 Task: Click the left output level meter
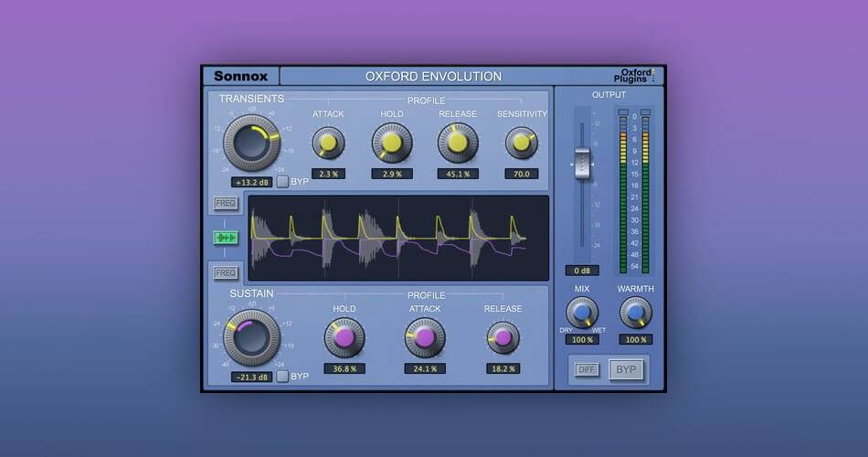pos(623,196)
